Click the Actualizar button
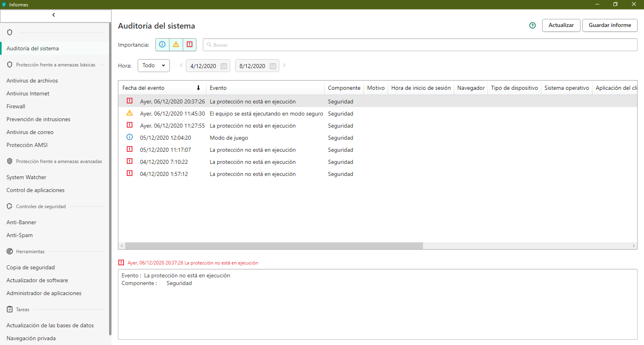 [x=561, y=25]
